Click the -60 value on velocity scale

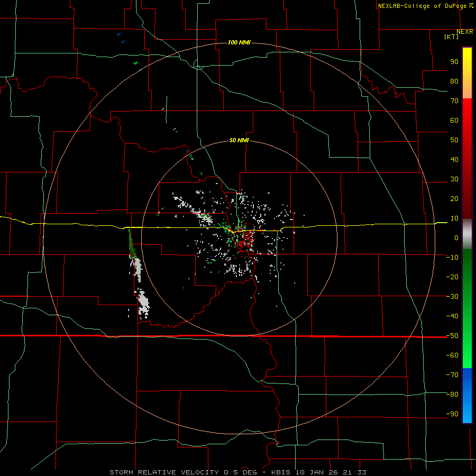click(x=452, y=355)
